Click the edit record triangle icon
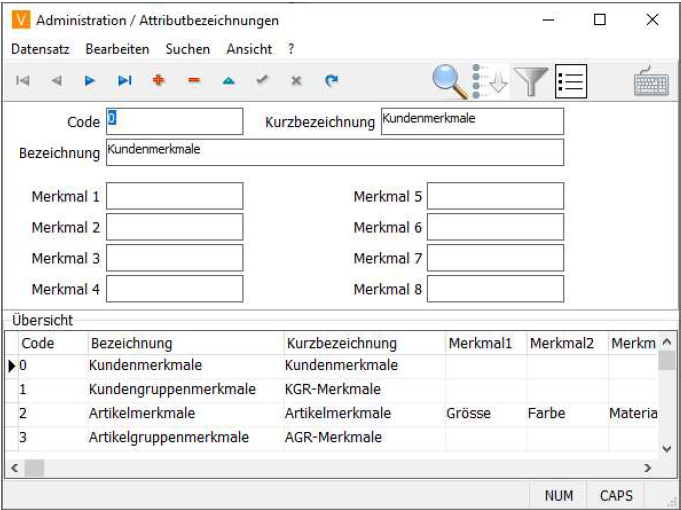This screenshot has height=510, width=681. click(x=228, y=81)
